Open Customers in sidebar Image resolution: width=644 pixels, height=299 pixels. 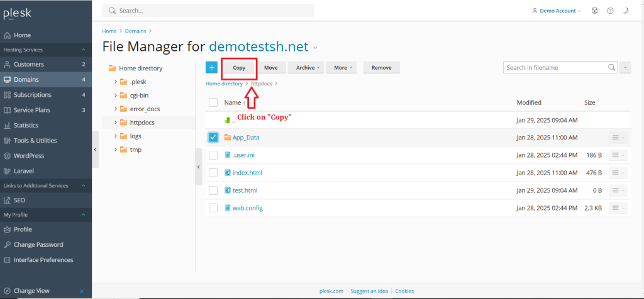tap(46, 65)
